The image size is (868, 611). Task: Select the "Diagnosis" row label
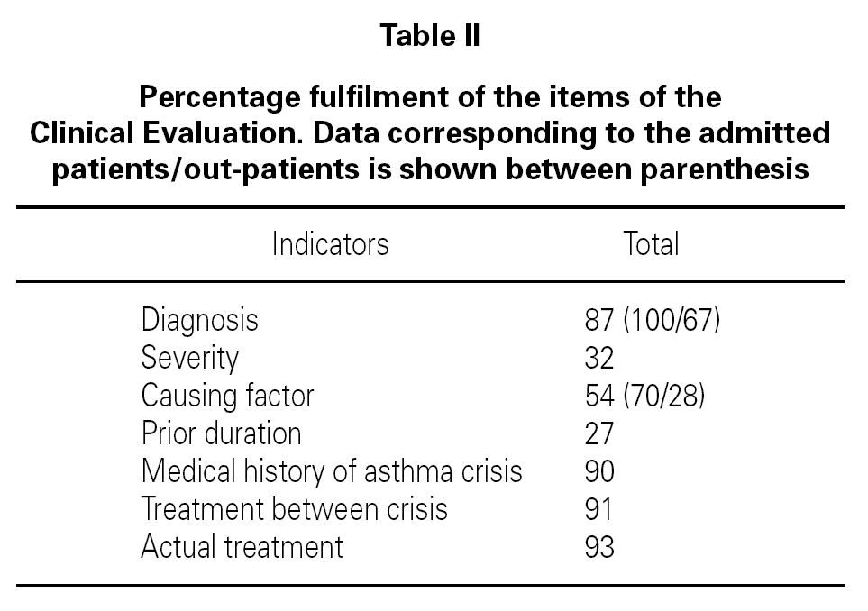199,320
